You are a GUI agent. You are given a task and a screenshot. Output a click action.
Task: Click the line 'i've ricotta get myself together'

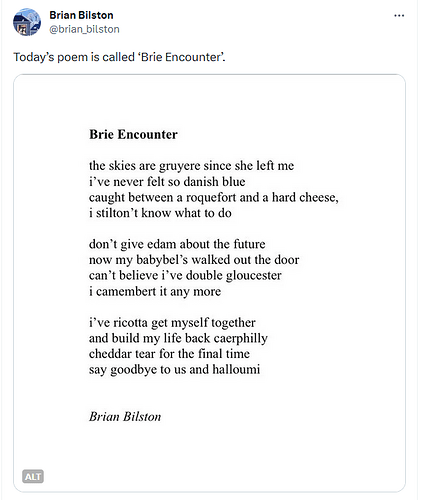coord(172,322)
